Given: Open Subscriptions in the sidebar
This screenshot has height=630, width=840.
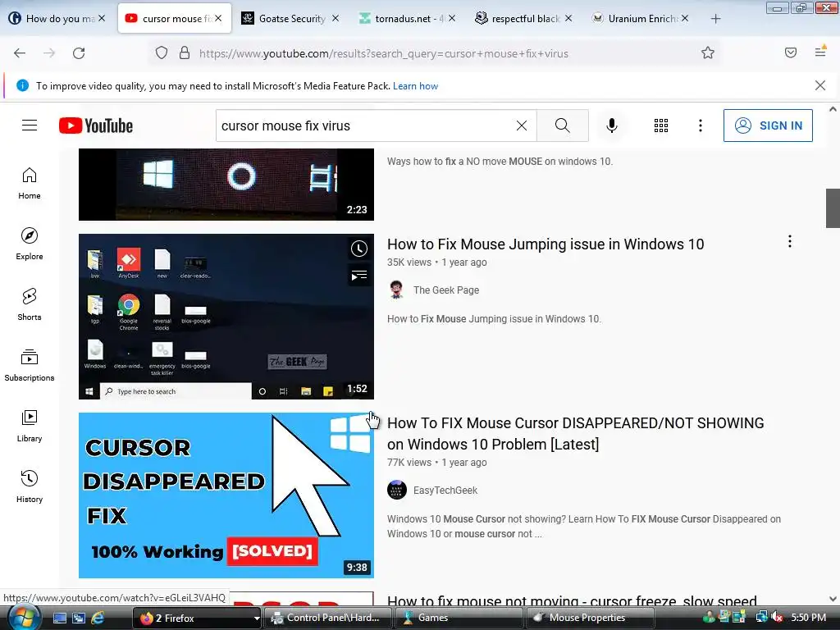Looking at the screenshot, I should (30, 365).
